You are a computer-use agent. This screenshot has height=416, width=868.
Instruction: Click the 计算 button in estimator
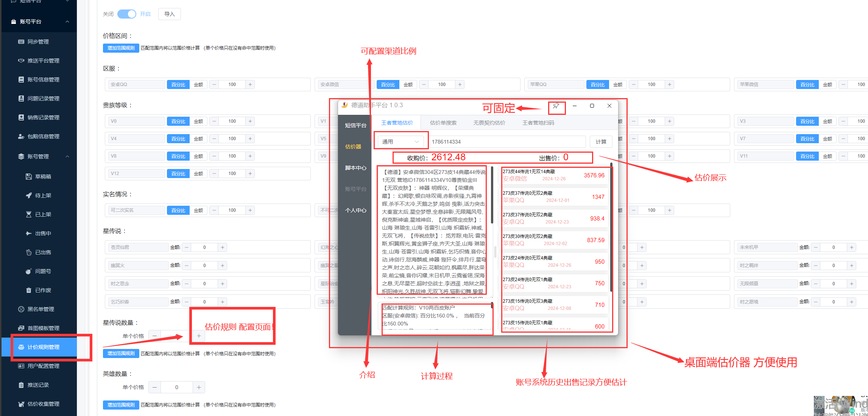(601, 142)
